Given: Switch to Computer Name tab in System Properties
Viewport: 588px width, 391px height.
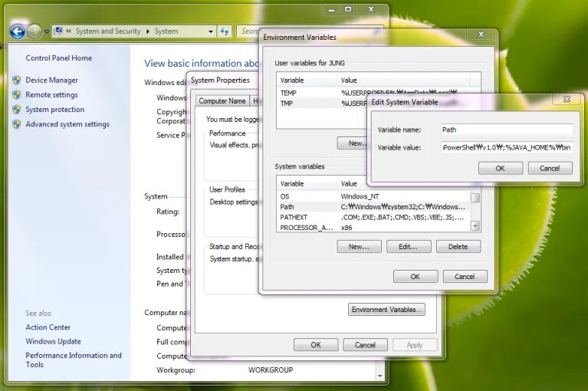Looking at the screenshot, I should pyautogui.click(x=222, y=101).
